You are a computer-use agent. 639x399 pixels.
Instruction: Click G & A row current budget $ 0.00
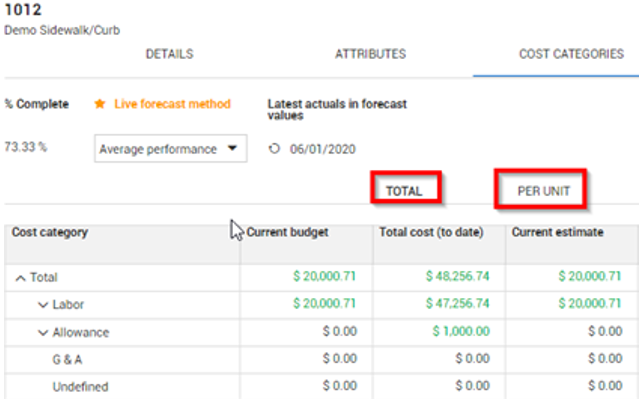click(x=340, y=358)
